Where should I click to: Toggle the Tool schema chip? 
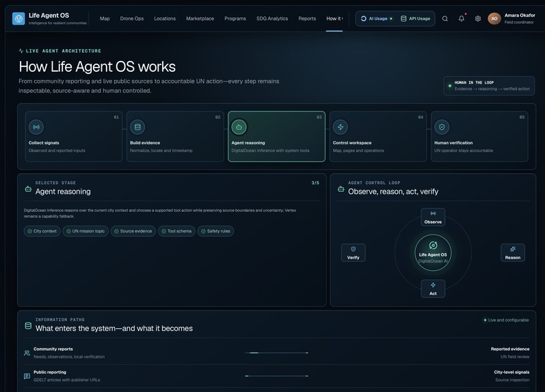click(176, 231)
